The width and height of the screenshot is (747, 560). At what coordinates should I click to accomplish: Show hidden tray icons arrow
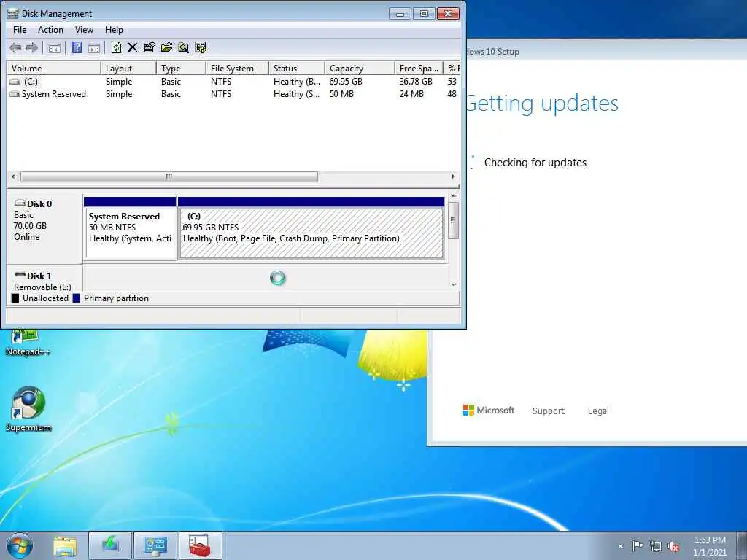point(620,547)
